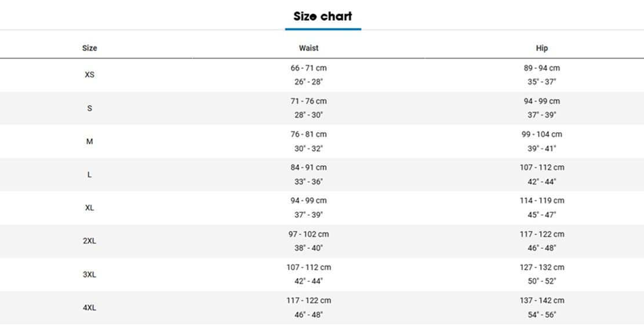644x334 pixels.
Task: Select the XL size row label
Action: coord(89,208)
